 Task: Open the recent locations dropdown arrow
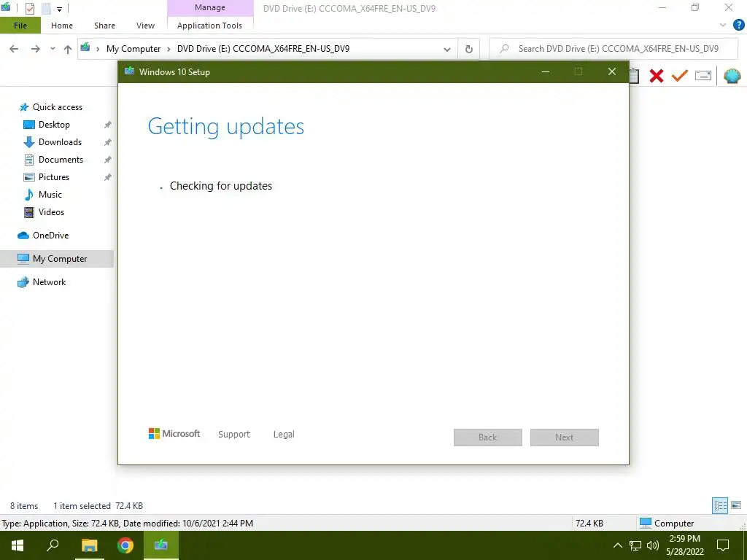click(53, 49)
